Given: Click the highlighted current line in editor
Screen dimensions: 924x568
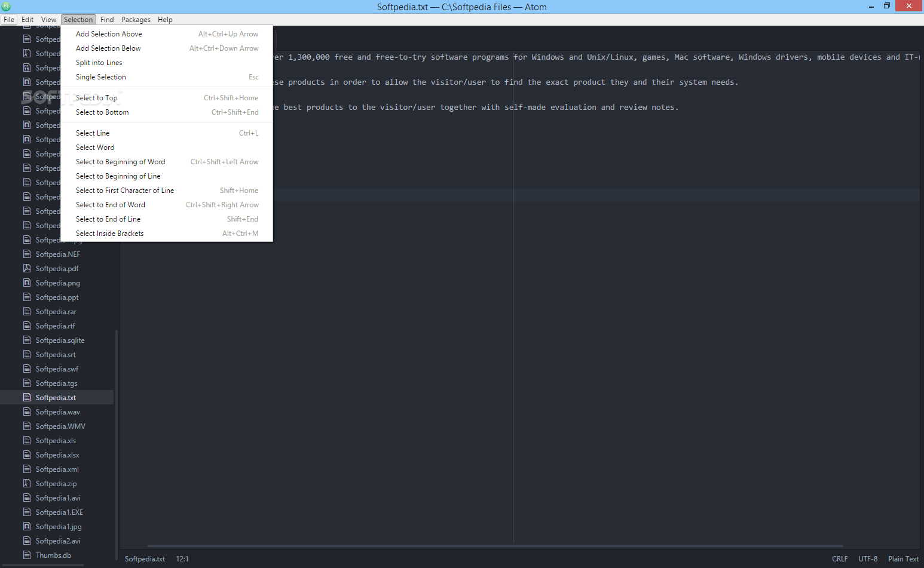Looking at the screenshot, I should tap(596, 195).
